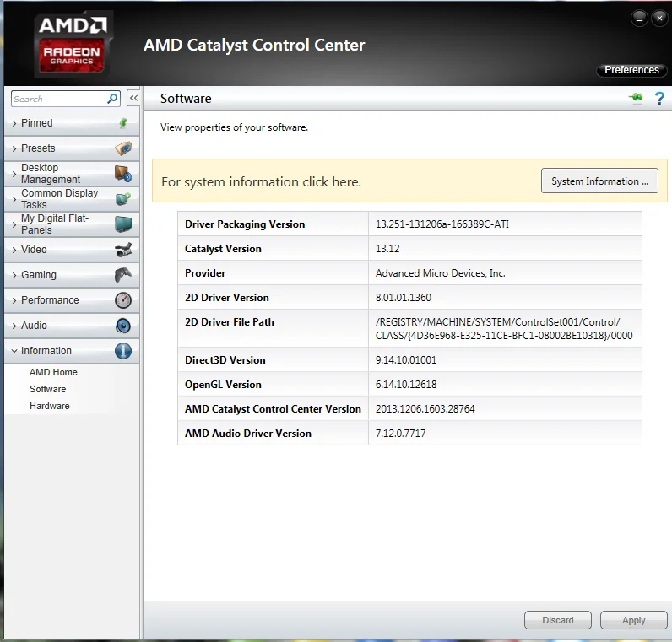Open the Preferences menu
This screenshot has width=672, height=642.
click(631, 70)
